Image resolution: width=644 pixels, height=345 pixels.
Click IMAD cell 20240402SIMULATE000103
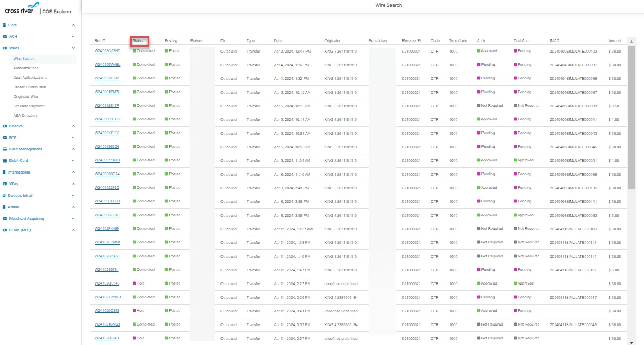(x=573, y=51)
